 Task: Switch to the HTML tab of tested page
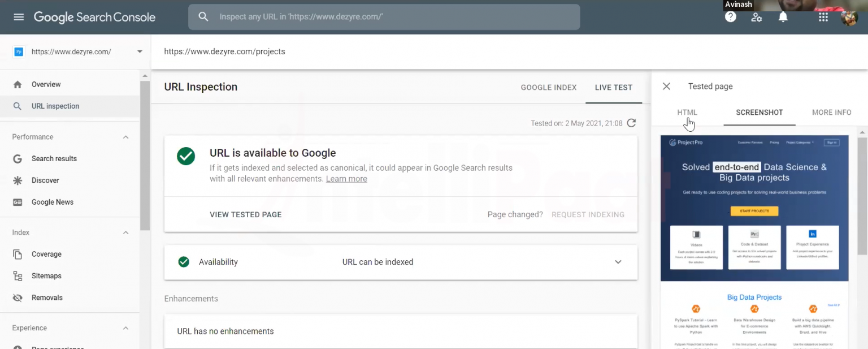tap(687, 112)
